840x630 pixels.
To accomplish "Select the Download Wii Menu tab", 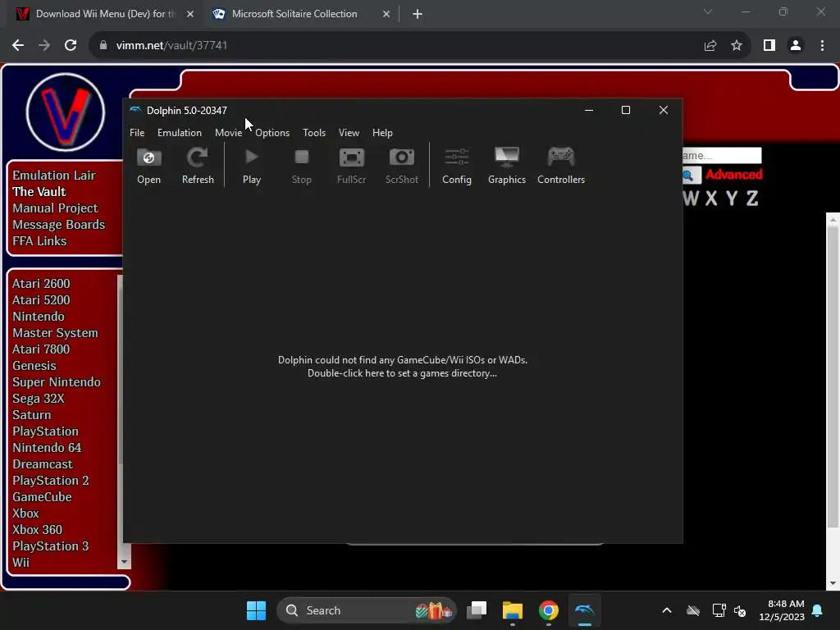I will 104,14.
